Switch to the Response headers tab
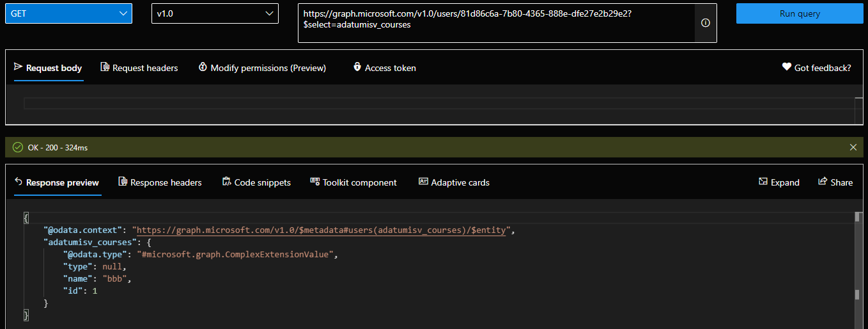Screen dimensions: 868x329 point(160,182)
